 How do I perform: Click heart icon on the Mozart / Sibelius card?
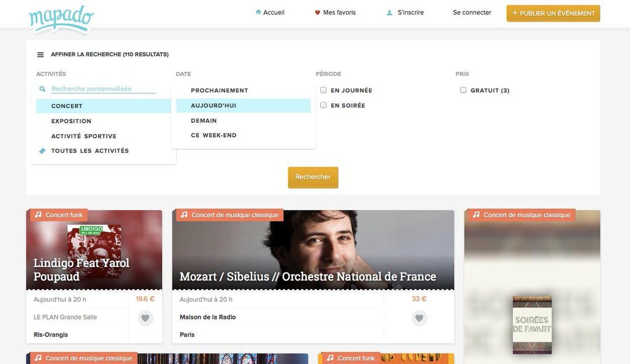(418, 318)
